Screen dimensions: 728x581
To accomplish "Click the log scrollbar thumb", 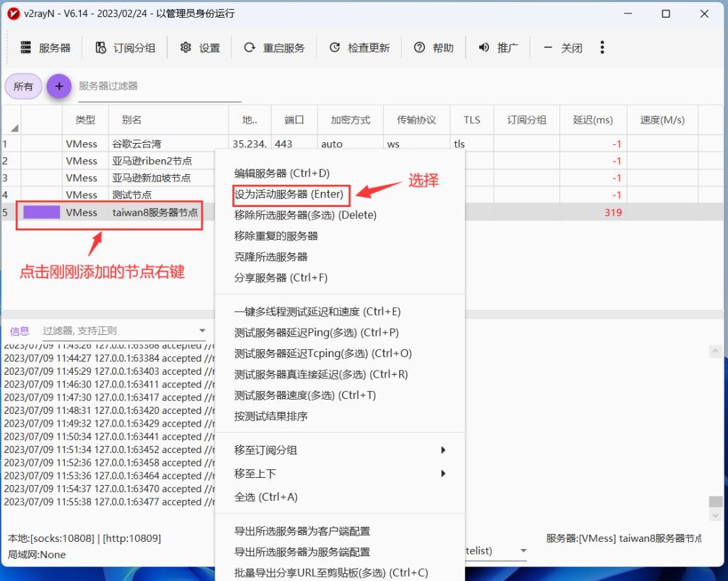I will [715, 502].
